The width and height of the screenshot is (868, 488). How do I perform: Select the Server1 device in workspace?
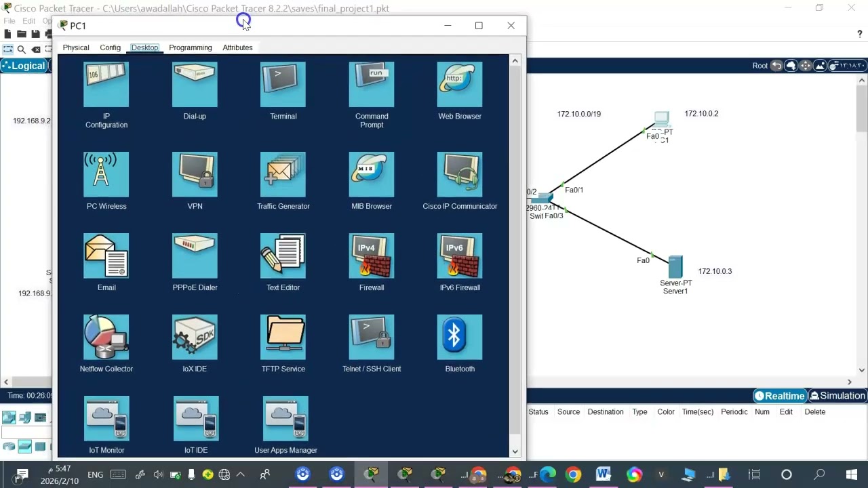675,266
